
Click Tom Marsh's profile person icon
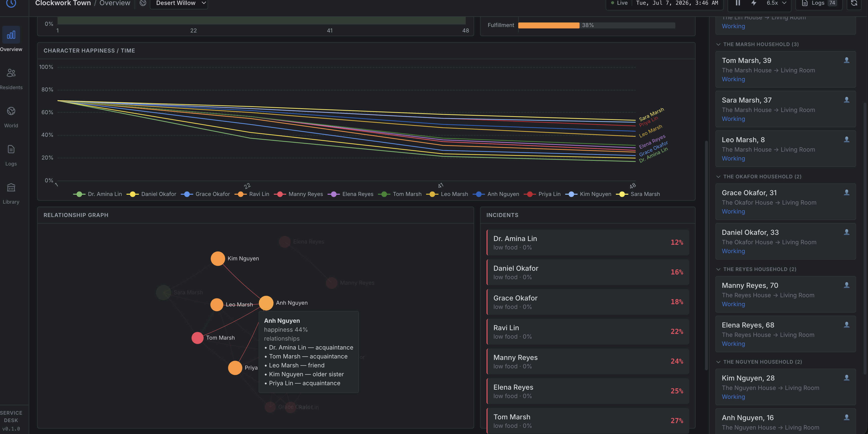[x=846, y=60]
